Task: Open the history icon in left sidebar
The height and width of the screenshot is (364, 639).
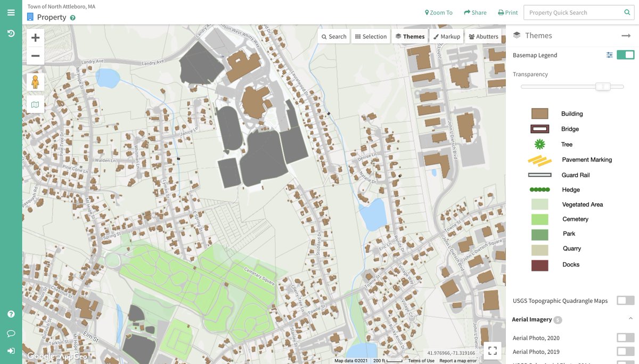Action: pos(11,34)
